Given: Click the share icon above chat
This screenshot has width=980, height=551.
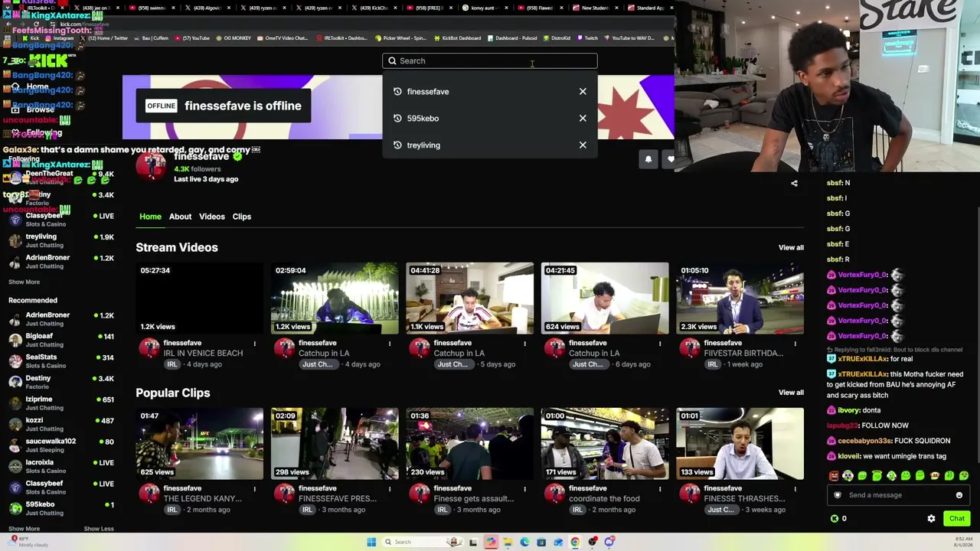Looking at the screenshot, I should point(794,184).
